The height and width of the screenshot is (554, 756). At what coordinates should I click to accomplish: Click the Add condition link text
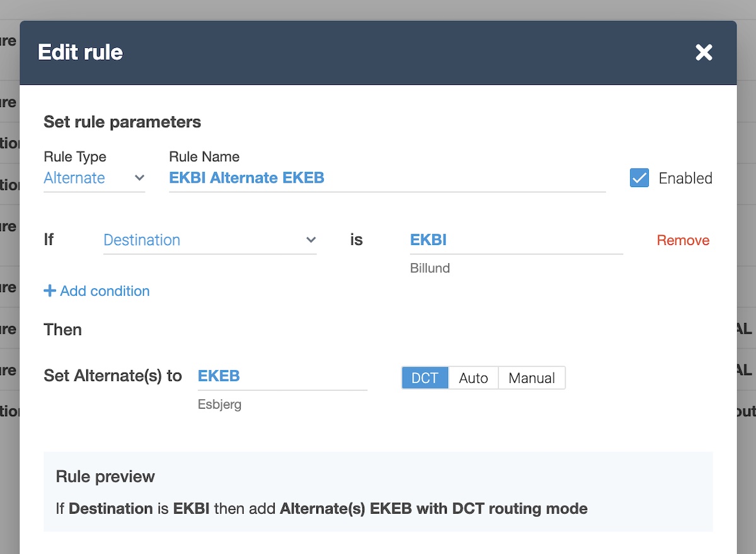click(105, 291)
